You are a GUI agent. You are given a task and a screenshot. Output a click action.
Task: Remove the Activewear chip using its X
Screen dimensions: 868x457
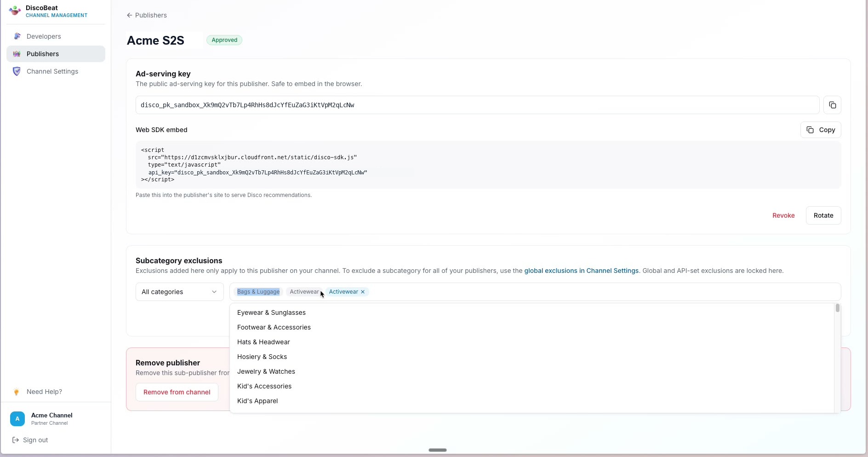coord(363,292)
